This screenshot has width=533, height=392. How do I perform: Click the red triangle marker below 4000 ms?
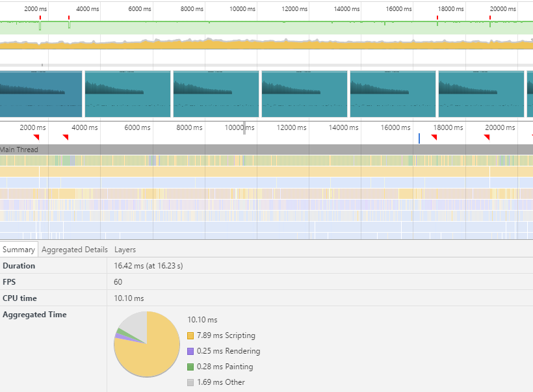coord(65,137)
